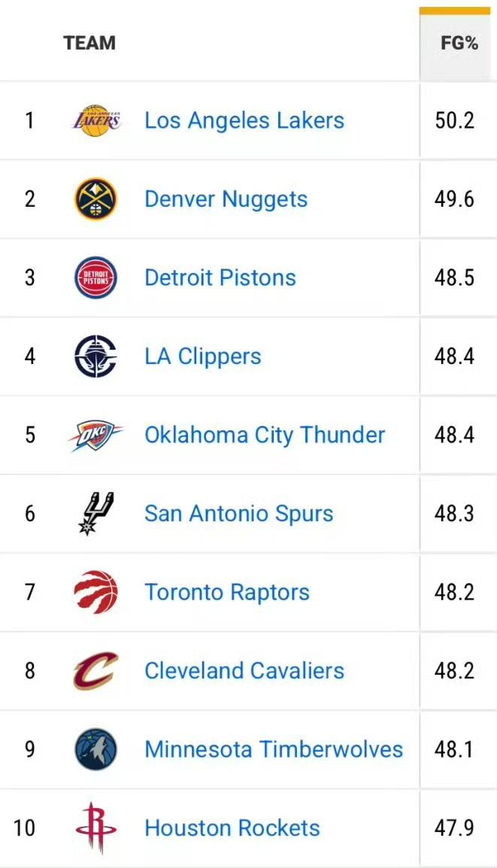Open the Toronto Raptors team page
Image resolution: width=497 pixels, height=868 pixels.
[x=226, y=592]
